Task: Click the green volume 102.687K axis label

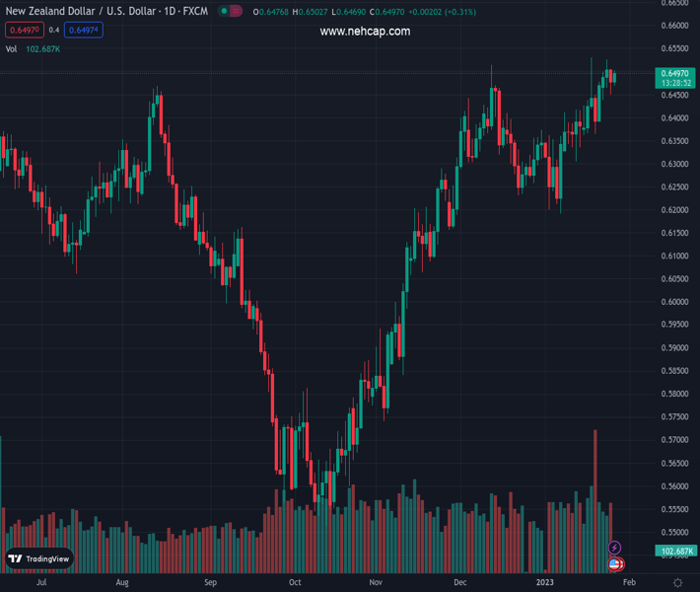Action: click(676, 551)
